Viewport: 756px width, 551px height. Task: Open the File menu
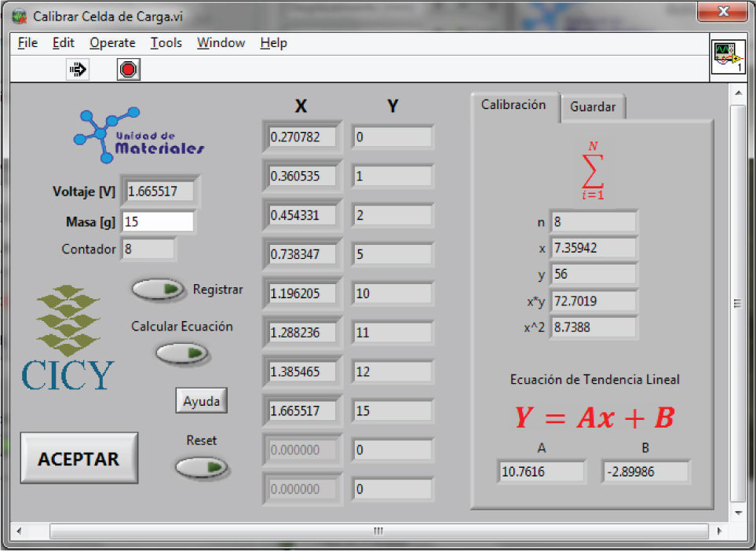pyautogui.click(x=27, y=43)
